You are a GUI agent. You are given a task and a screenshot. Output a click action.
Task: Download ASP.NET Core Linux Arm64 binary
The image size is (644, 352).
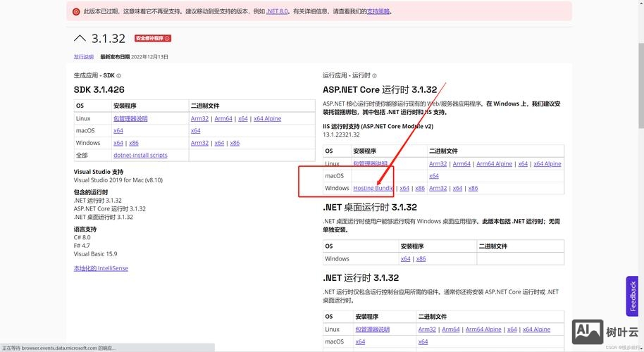pos(462,164)
